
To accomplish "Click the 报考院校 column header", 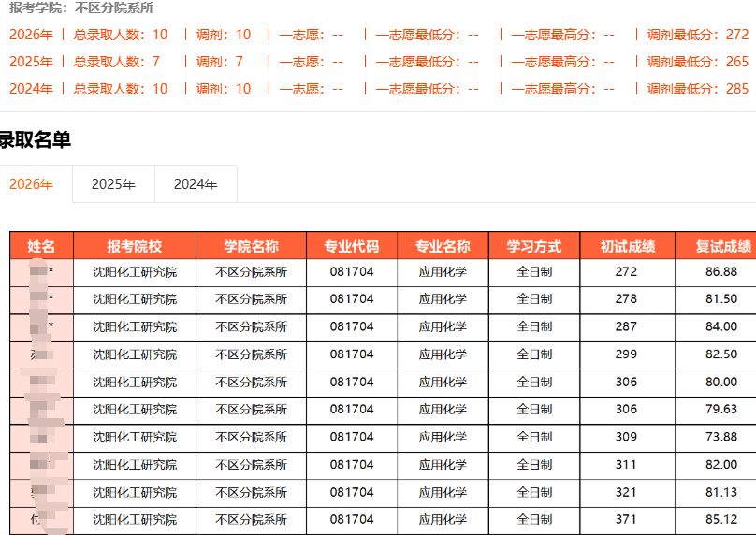I will [135, 246].
